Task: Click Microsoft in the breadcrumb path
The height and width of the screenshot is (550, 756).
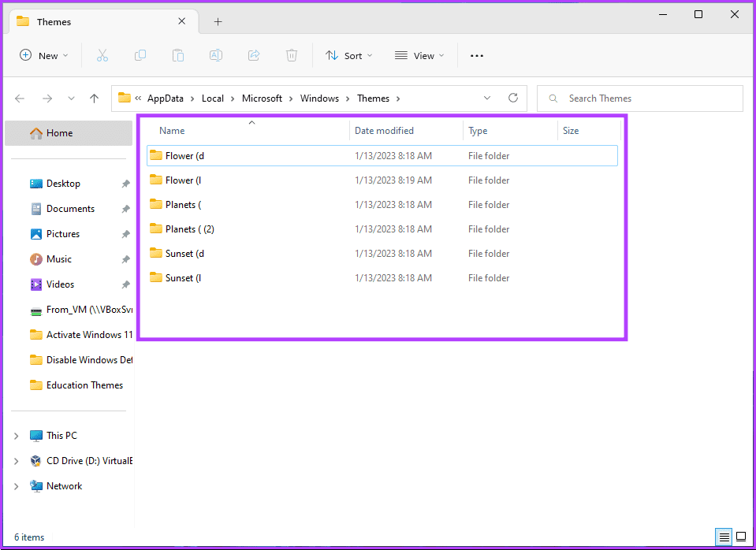Action: 262,98
